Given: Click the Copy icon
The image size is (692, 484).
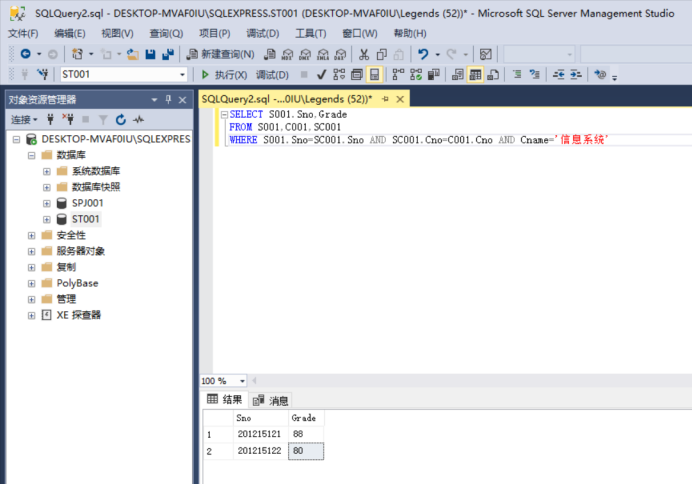Looking at the screenshot, I should pos(382,54).
